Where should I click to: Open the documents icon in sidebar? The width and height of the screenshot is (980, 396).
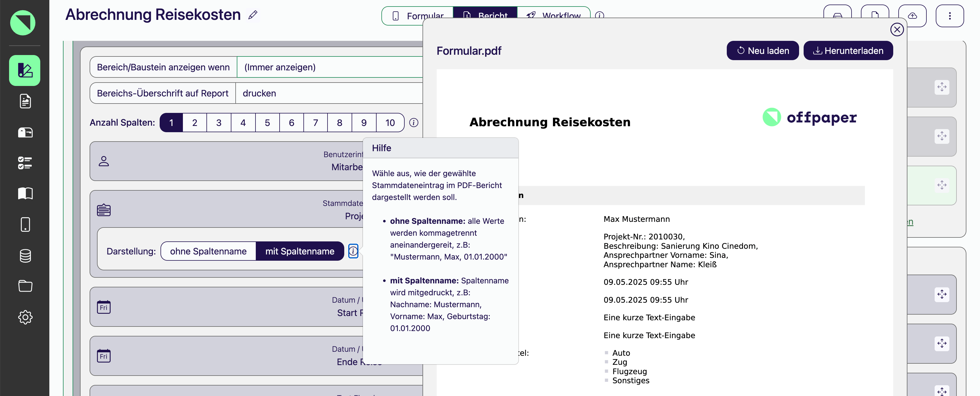(25, 101)
